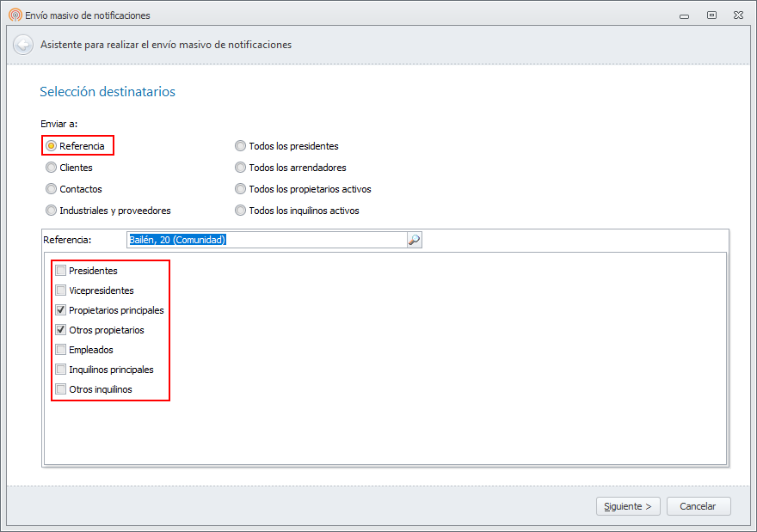Uncheck Propietarios principales checkbox
Viewport: 757px width, 532px height.
61,309
